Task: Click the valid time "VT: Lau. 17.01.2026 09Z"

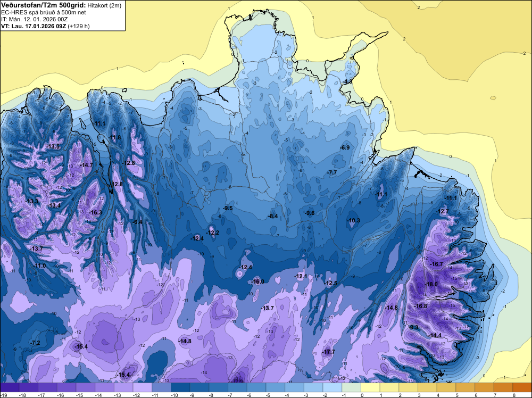Action: pyautogui.click(x=34, y=26)
